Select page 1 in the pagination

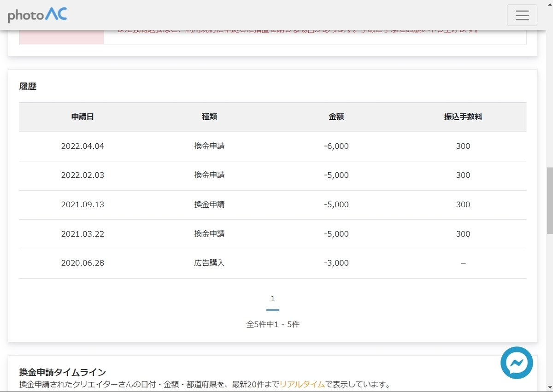click(273, 298)
